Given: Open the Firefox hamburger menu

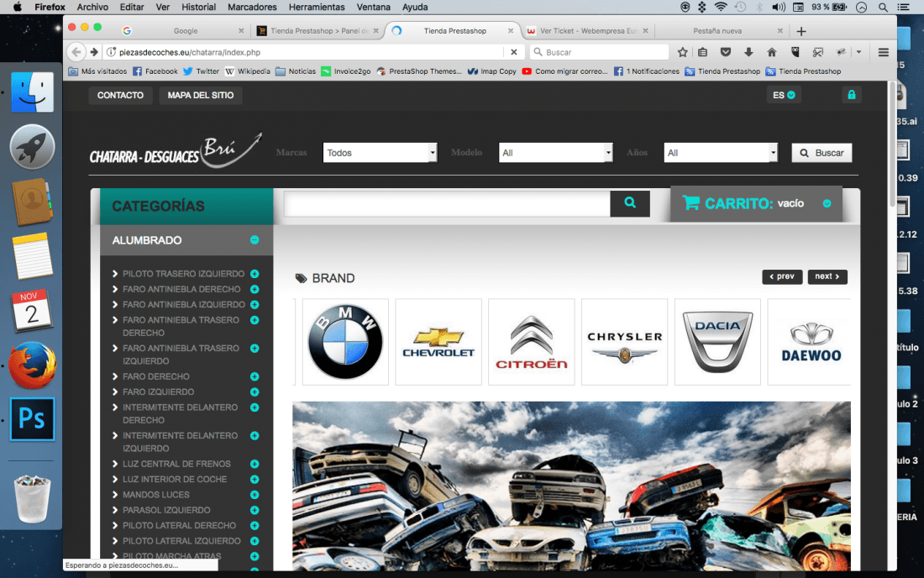Looking at the screenshot, I should click(884, 52).
